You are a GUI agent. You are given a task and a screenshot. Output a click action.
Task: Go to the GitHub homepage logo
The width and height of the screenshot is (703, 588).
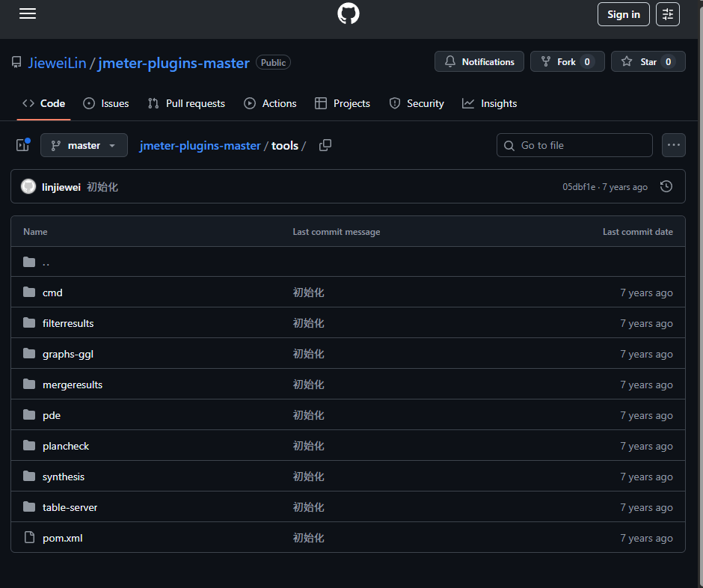[349, 13]
